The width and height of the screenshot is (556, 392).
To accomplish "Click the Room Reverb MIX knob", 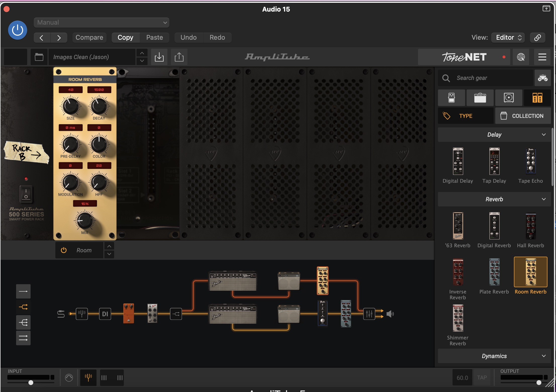I will pyautogui.click(x=85, y=221).
